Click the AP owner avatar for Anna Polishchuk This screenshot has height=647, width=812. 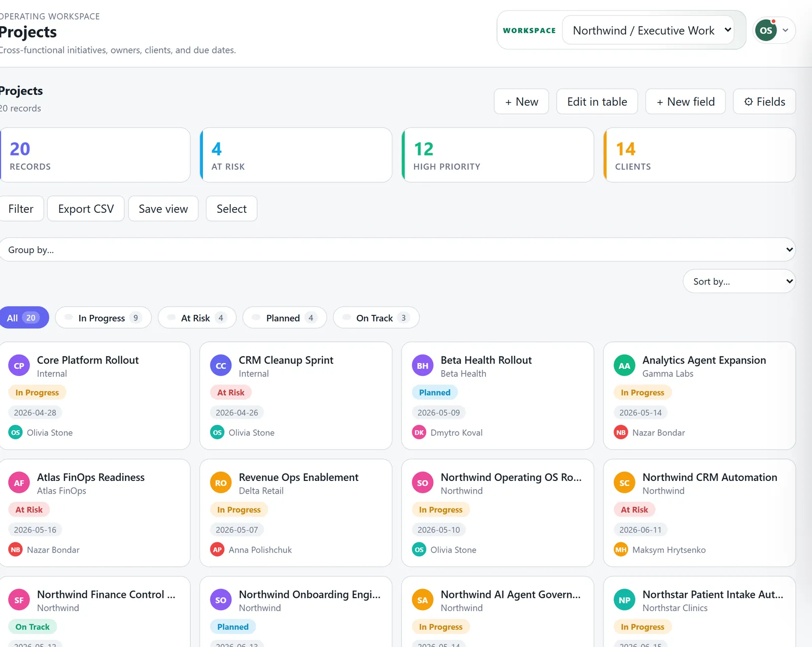[217, 550]
